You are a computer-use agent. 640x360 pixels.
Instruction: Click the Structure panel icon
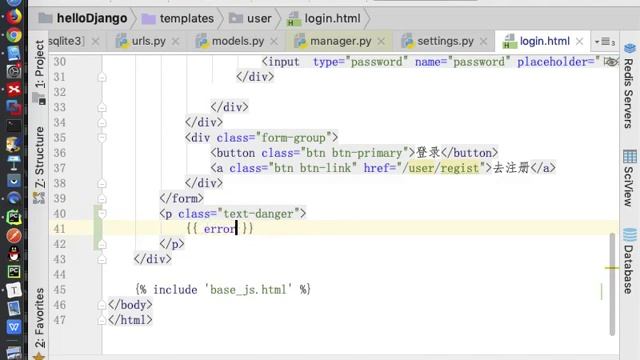click(39, 198)
